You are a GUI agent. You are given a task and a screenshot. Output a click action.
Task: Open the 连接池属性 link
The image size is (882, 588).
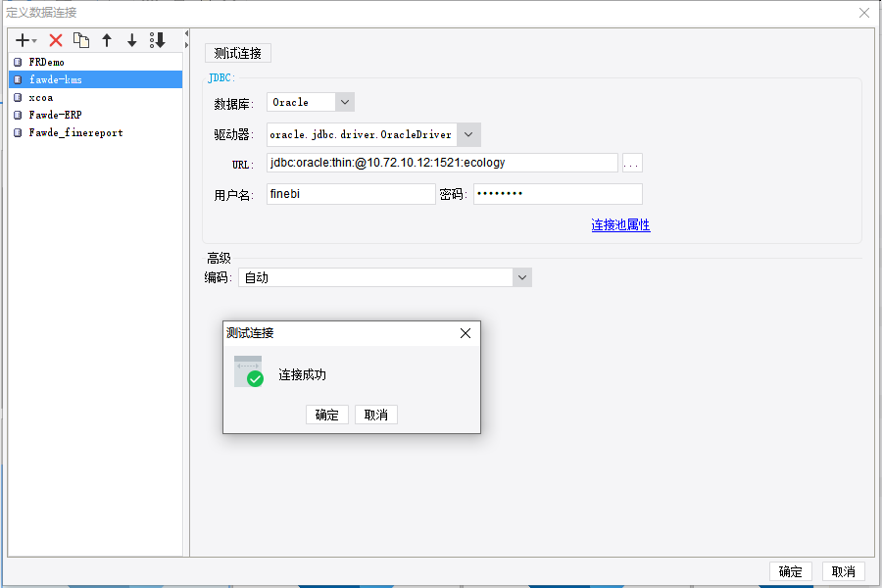point(620,225)
